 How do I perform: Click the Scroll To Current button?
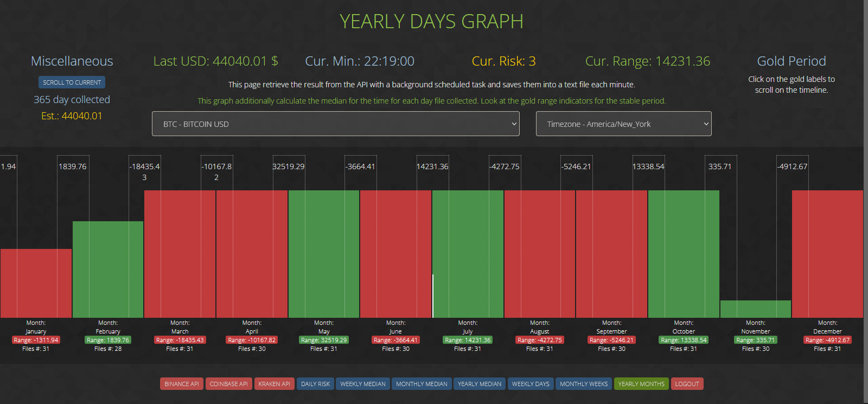(72, 82)
